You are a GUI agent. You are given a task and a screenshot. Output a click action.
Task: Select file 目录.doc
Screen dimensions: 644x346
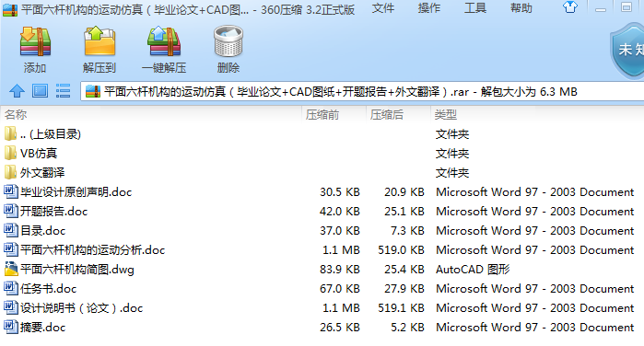[x=42, y=230]
